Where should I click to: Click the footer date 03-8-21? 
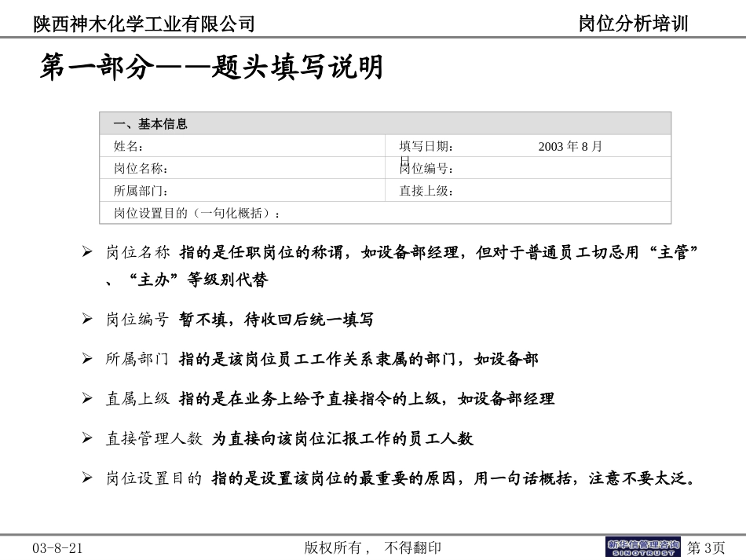click(57, 548)
